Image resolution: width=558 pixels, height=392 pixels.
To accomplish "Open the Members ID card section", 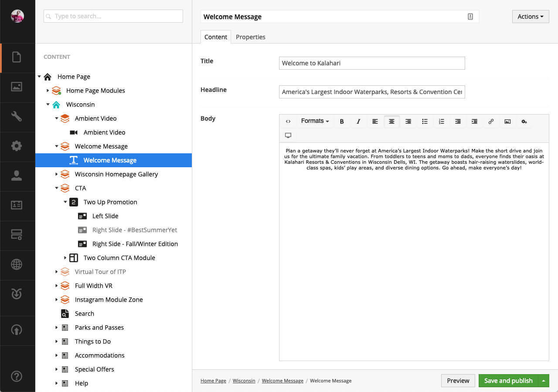I will pyautogui.click(x=17, y=205).
